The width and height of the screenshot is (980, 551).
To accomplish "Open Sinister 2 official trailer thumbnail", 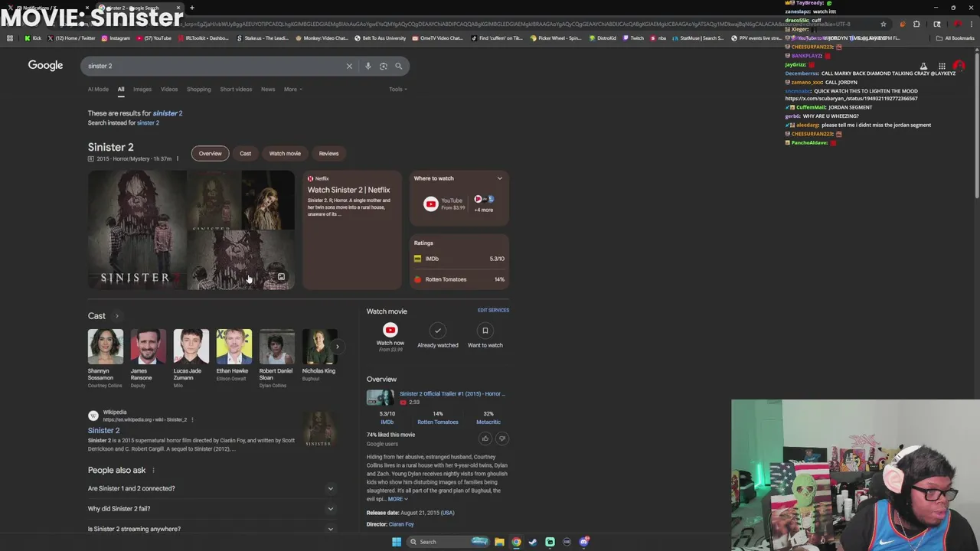I will pyautogui.click(x=381, y=397).
